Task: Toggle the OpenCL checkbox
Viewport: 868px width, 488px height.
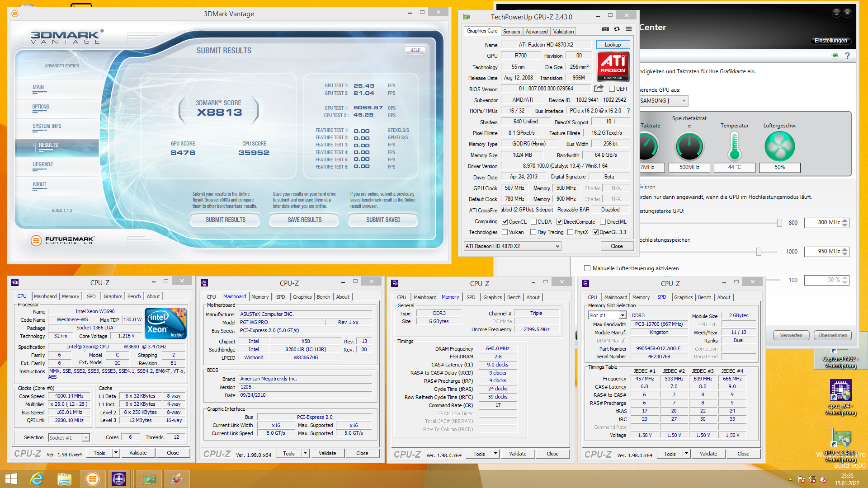Action: point(505,222)
